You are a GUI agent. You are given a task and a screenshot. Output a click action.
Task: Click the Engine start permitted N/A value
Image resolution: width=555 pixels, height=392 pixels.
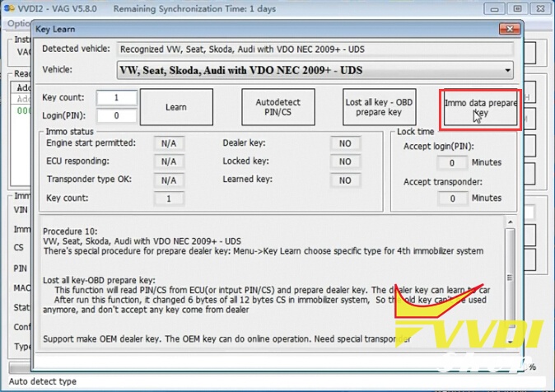click(x=169, y=143)
